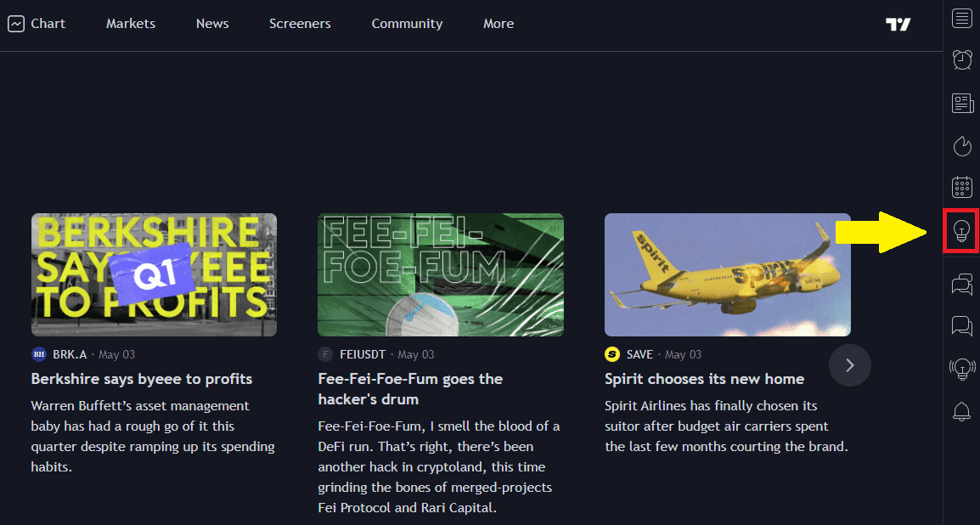
Task: Click the SAVE symbol label
Action: tap(639, 354)
